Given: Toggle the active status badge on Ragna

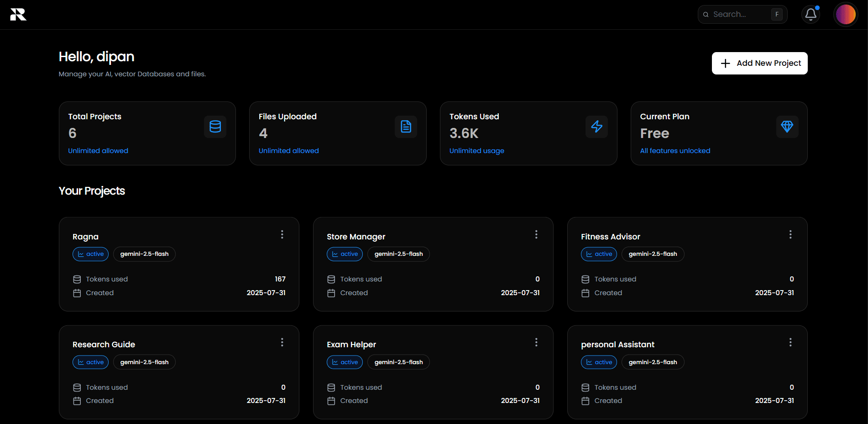Looking at the screenshot, I should [90, 254].
